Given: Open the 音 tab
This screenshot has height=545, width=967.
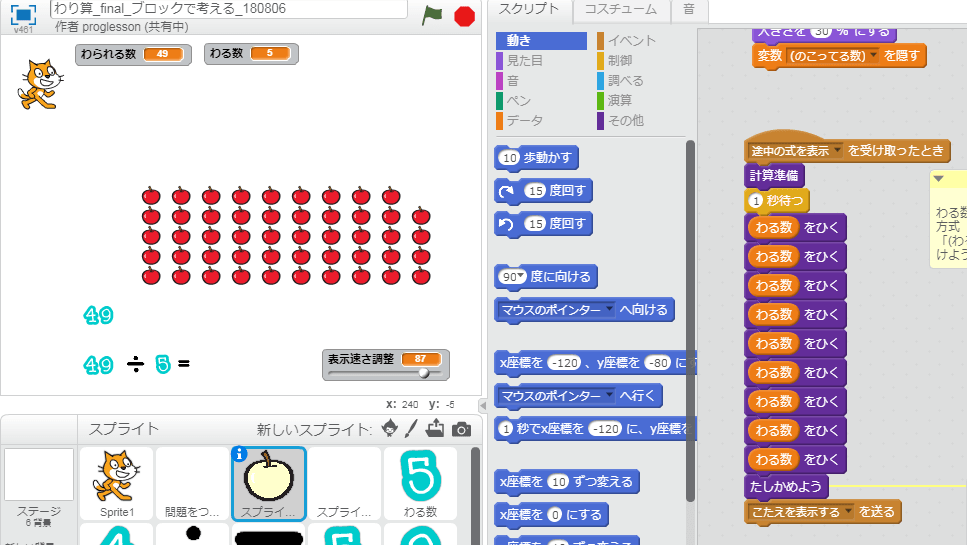Looking at the screenshot, I should coord(689,9).
